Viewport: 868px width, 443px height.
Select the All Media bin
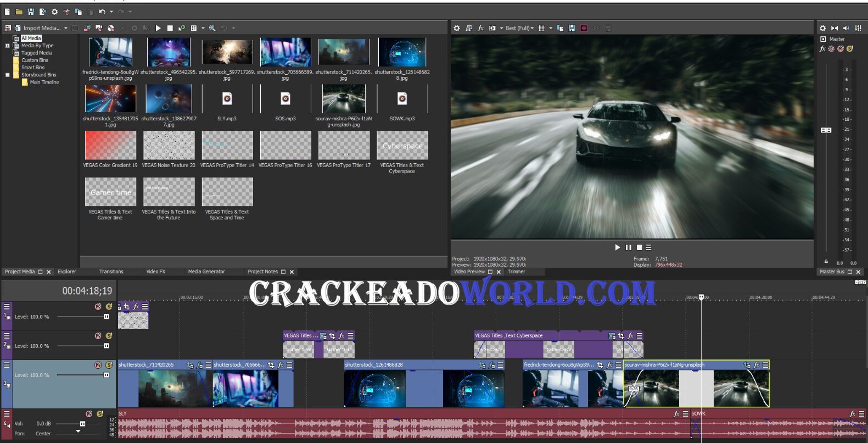click(31, 38)
